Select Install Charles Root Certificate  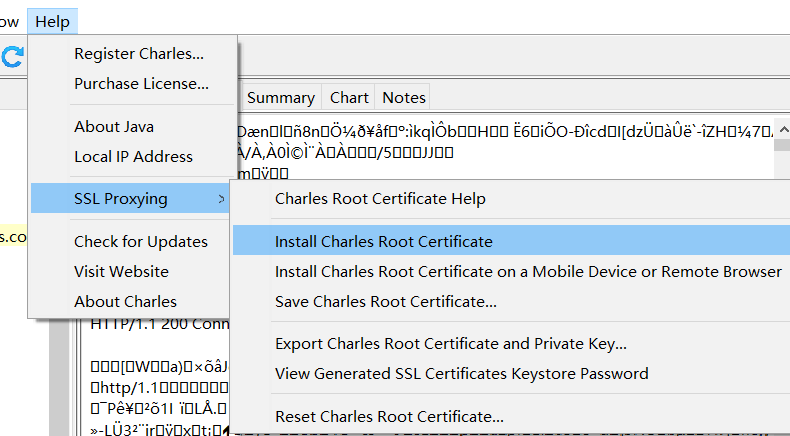point(511,241)
